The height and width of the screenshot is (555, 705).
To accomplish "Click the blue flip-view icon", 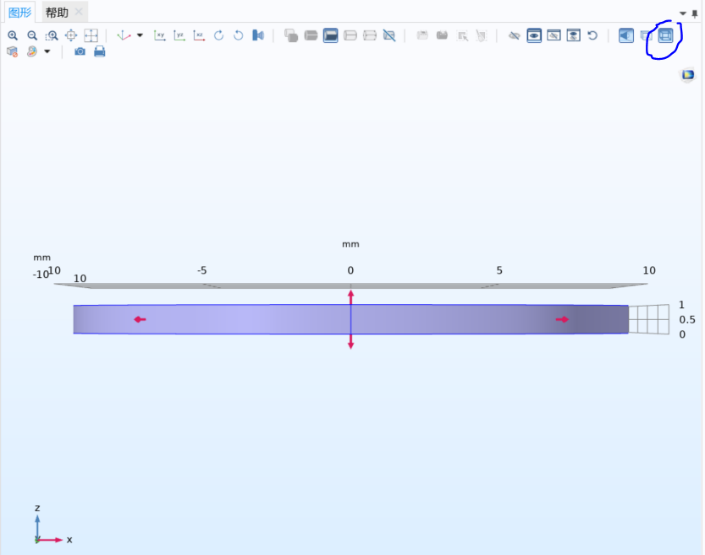I will pyautogui.click(x=258, y=36).
